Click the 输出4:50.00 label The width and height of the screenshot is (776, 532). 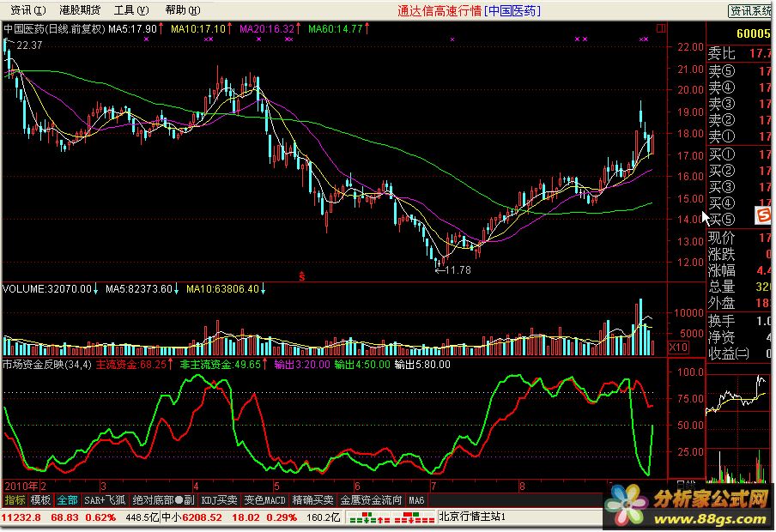[362, 365]
